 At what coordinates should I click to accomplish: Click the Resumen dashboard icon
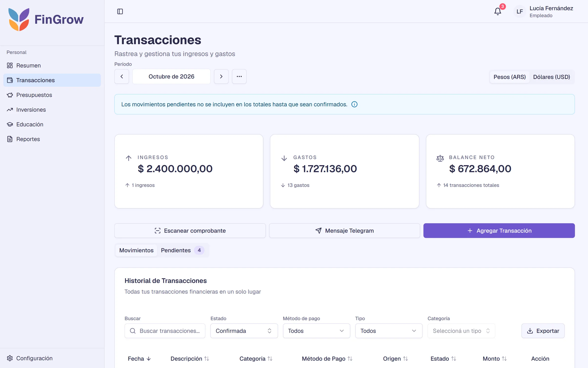(x=10, y=66)
